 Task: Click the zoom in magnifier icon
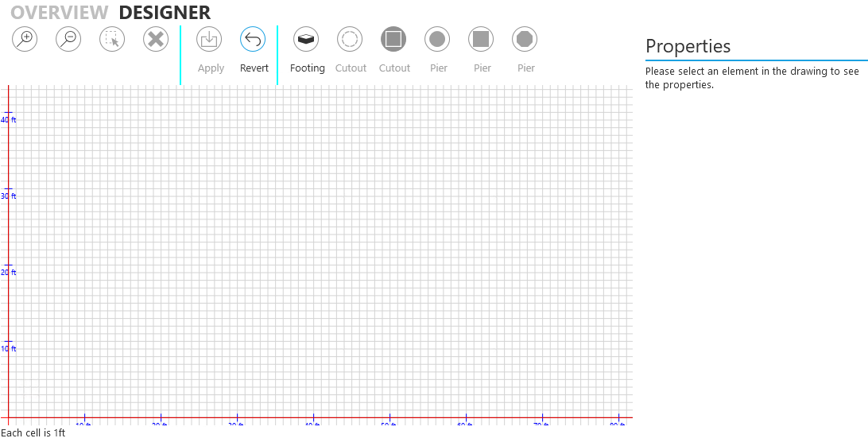click(x=25, y=39)
